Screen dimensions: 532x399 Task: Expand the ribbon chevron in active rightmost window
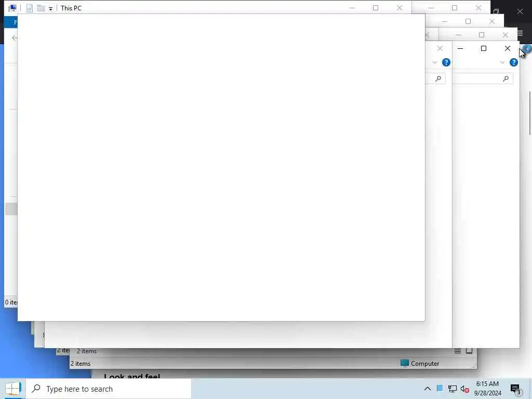pos(502,62)
